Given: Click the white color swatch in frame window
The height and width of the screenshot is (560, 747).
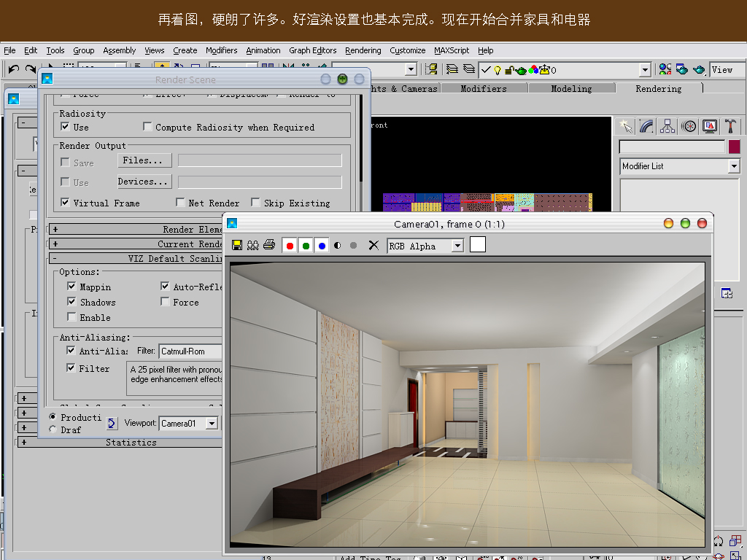Looking at the screenshot, I should 478,245.
